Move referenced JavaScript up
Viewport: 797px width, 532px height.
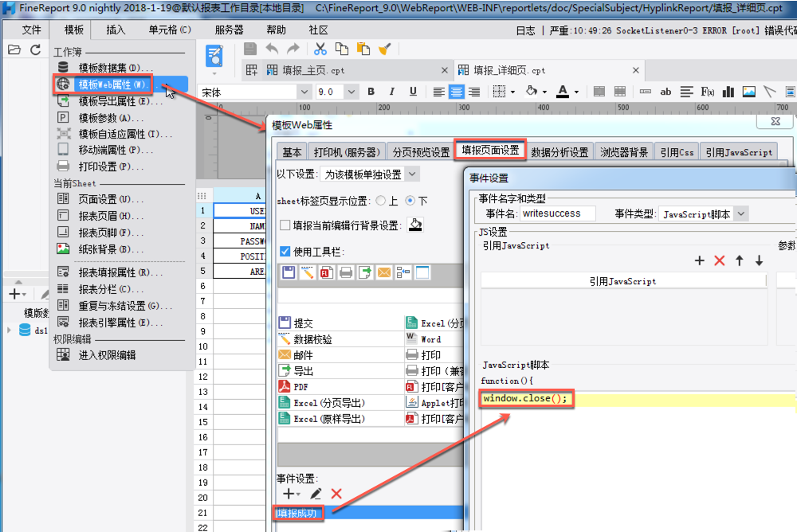tap(739, 260)
